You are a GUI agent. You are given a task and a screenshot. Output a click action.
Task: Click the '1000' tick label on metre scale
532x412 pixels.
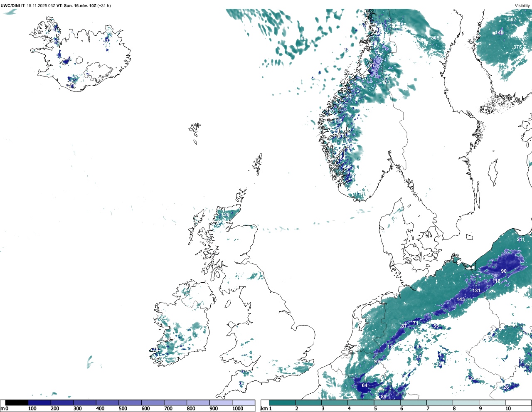point(238,409)
